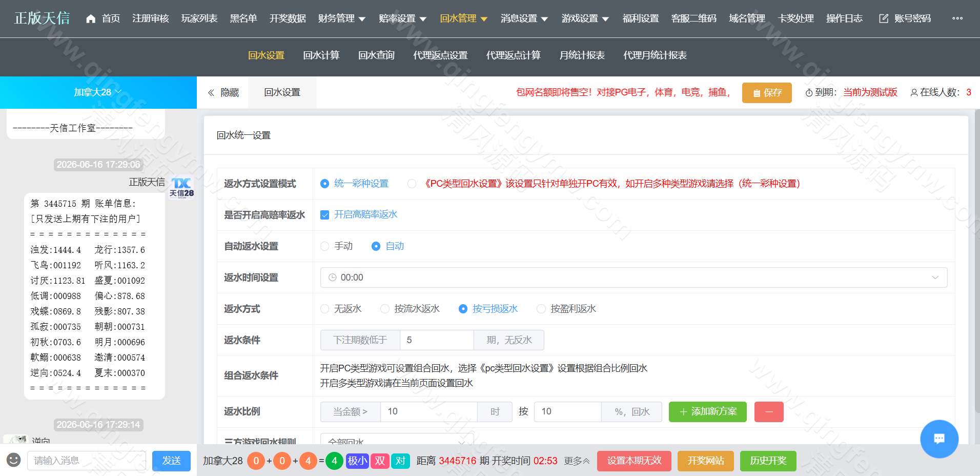Open the 返水时间设置 00:00 dropdown
The width and height of the screenshot is (980, 476).
tap(634, 277)
